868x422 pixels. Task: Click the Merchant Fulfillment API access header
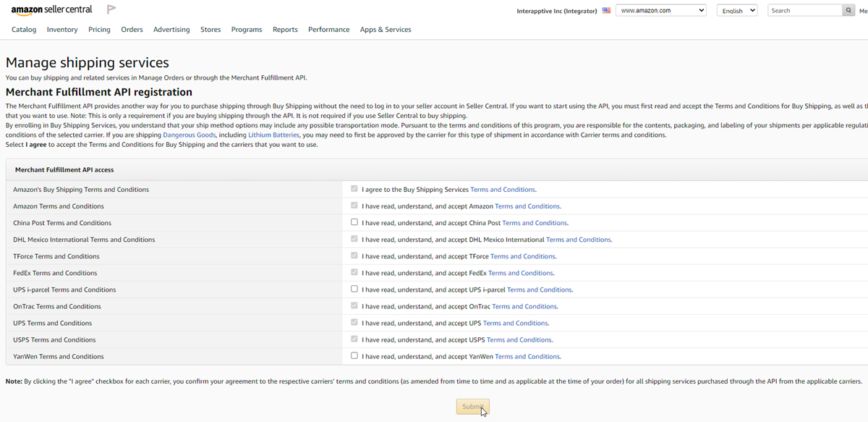(x=64, y=169)
